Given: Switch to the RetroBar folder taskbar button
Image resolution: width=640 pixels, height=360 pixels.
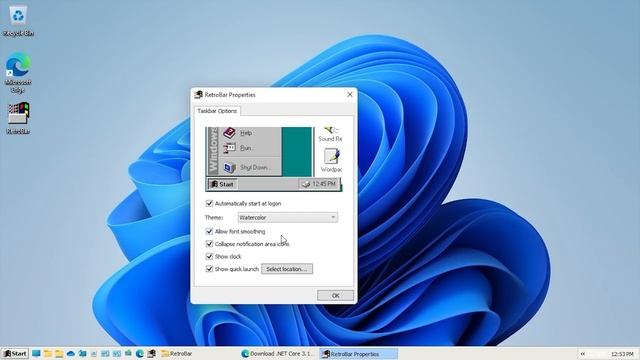Looking at the screenshot, I should [x=198, y=353].
